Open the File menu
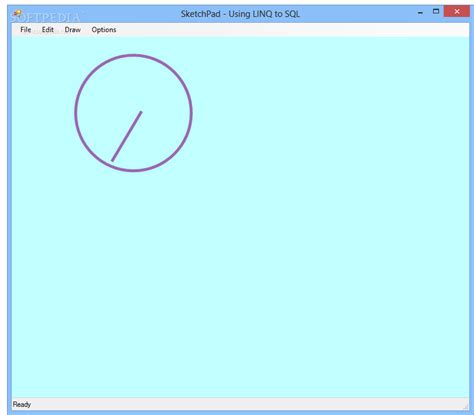 [x=26, y=30]
